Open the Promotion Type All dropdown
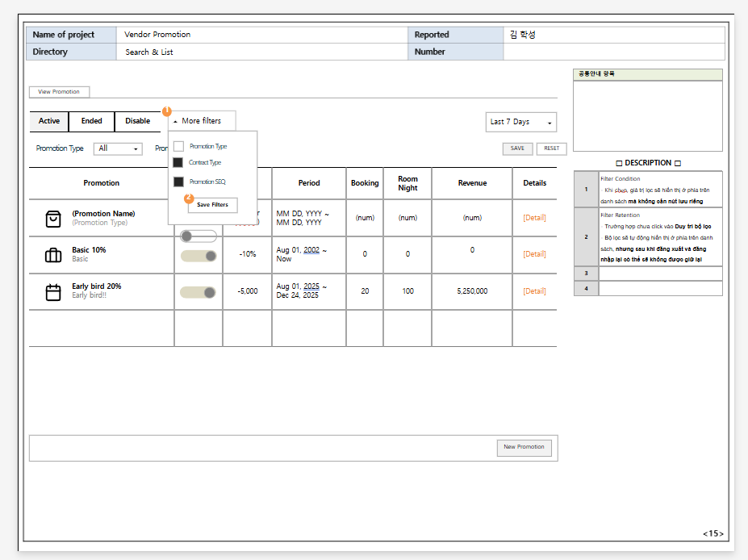Viewport: 748px width, 560px height. (x=118, y=148)
